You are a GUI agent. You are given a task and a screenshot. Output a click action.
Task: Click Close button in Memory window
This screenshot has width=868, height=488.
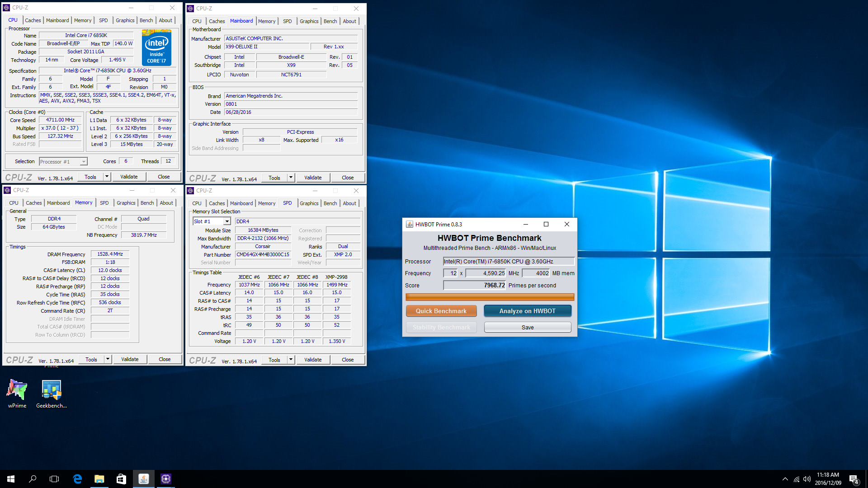pyautogui.click(x=165, y=359)
